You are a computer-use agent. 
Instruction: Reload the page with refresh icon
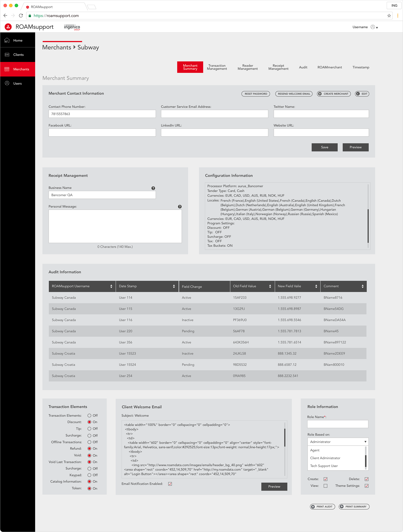pos(21,16)
